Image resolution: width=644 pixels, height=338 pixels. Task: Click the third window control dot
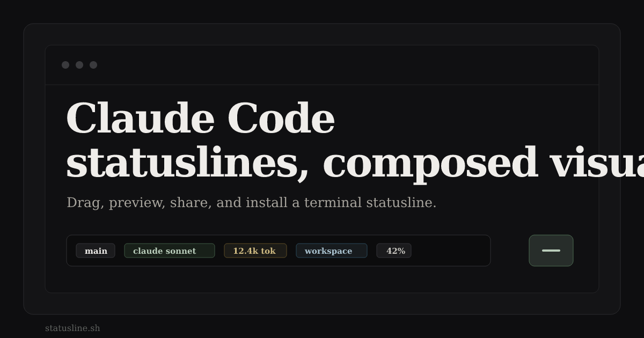click(93, 65)
